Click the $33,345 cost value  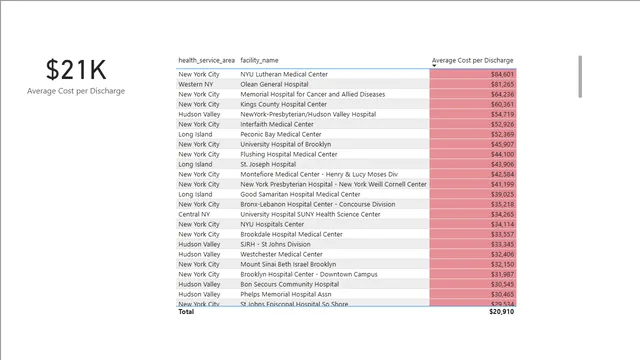[502, 244]
